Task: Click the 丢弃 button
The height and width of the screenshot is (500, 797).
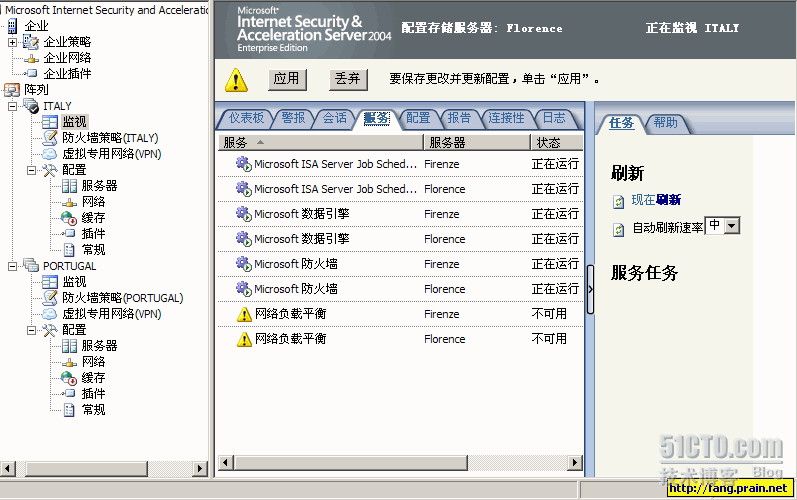Action: pyautogui.click(x=348, y=79)
